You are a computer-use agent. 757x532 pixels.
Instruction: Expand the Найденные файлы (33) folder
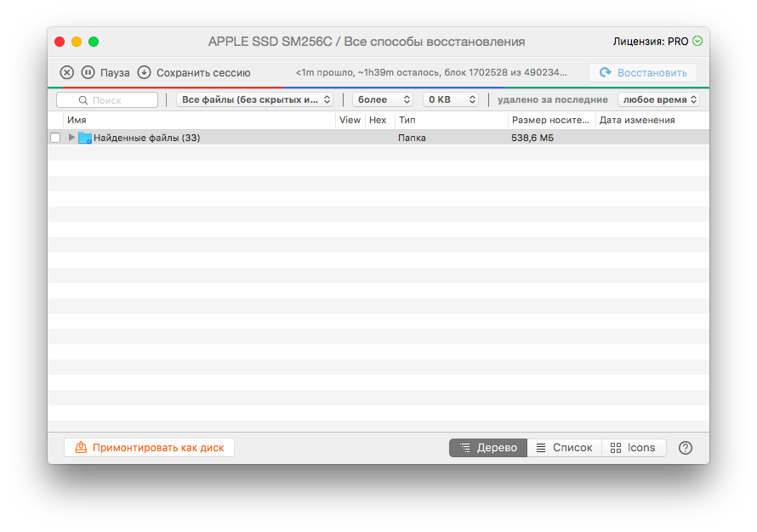click(71, 138)
